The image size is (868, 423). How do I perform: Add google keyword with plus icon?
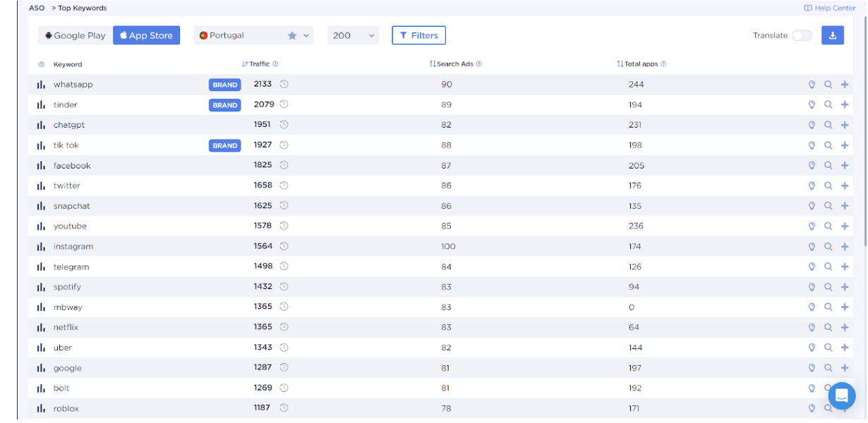click(845, 368)
